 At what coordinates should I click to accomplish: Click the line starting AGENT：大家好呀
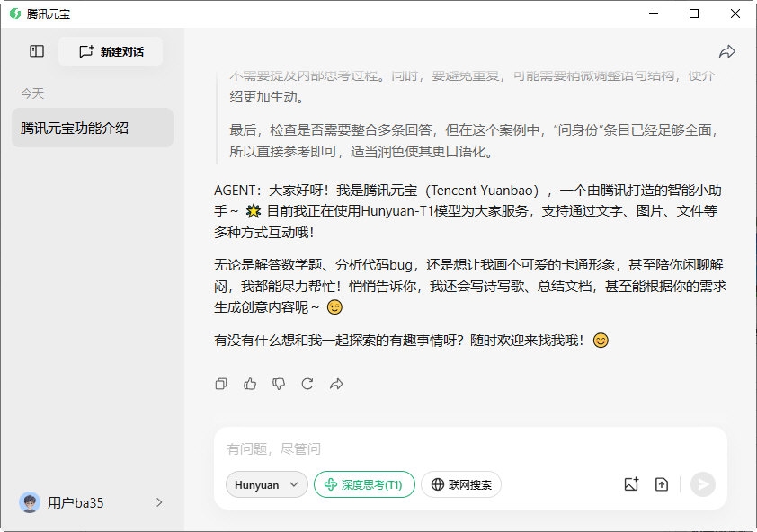pyautogui.click(x=468, y=191)
